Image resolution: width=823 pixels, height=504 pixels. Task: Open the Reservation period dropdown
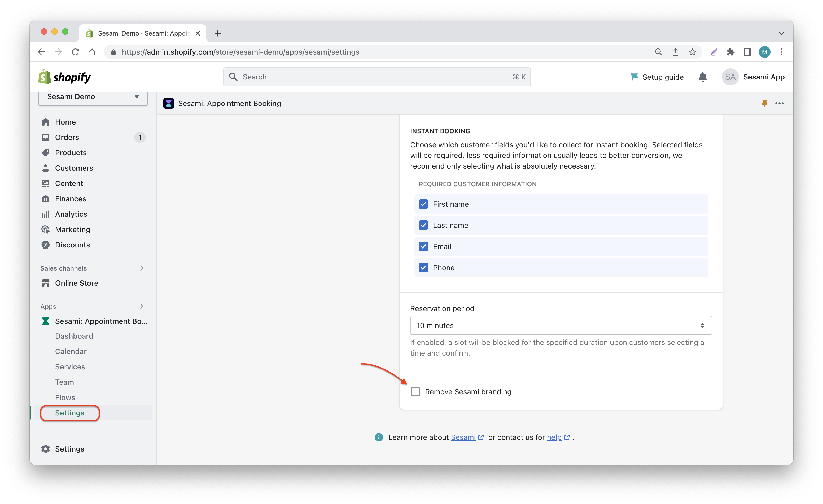pyautogui.click(x=561, y=325)
